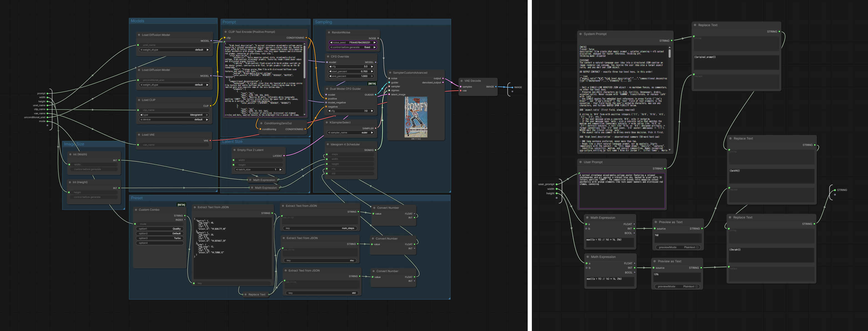Click the NOISE output port on RandomNoise
This screenshot has width=868, height=331.
click(x=378, y=38)
